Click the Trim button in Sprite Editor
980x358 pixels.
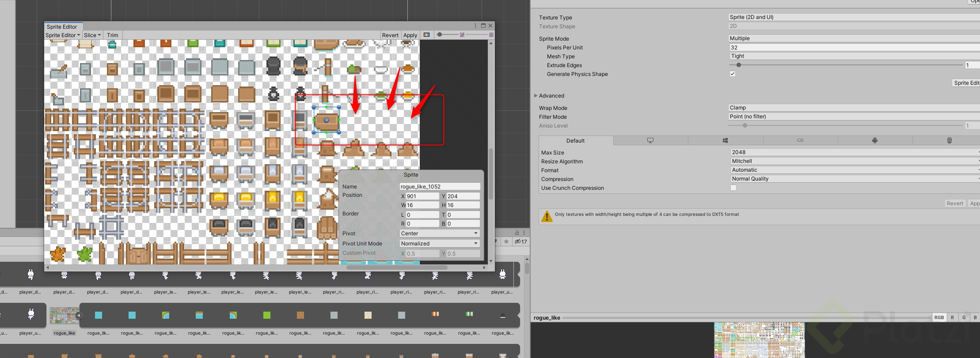(x=113, y=35)
